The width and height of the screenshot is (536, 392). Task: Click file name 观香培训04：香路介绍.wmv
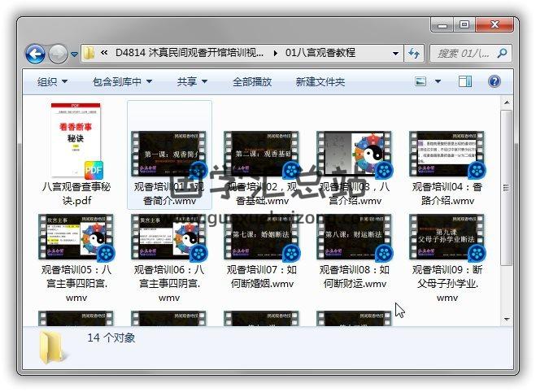point(447,194)
